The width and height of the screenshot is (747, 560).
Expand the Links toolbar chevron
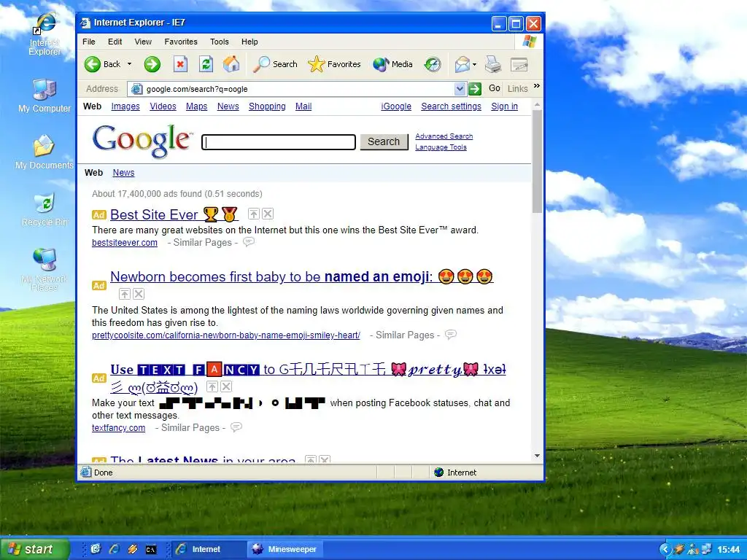(x=537, y=86)
